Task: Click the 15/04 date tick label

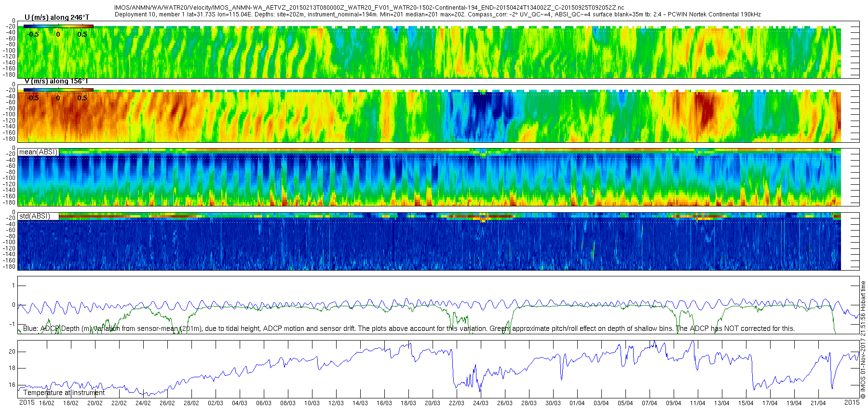Action: (x=746, y=403)
